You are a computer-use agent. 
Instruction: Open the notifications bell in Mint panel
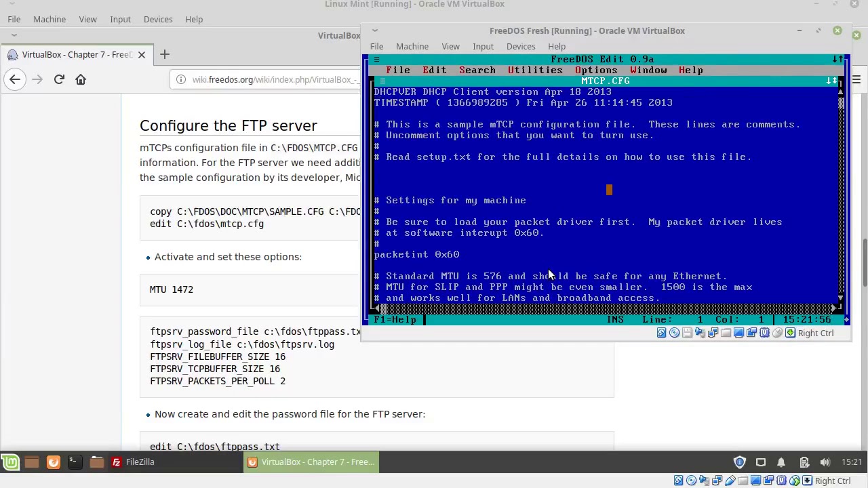click(x=781, y=462)
